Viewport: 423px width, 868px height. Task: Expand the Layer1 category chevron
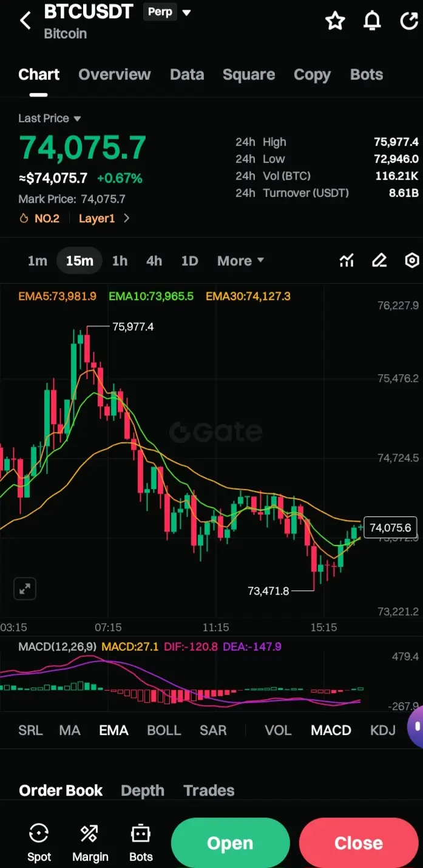(x=126, y=218)
